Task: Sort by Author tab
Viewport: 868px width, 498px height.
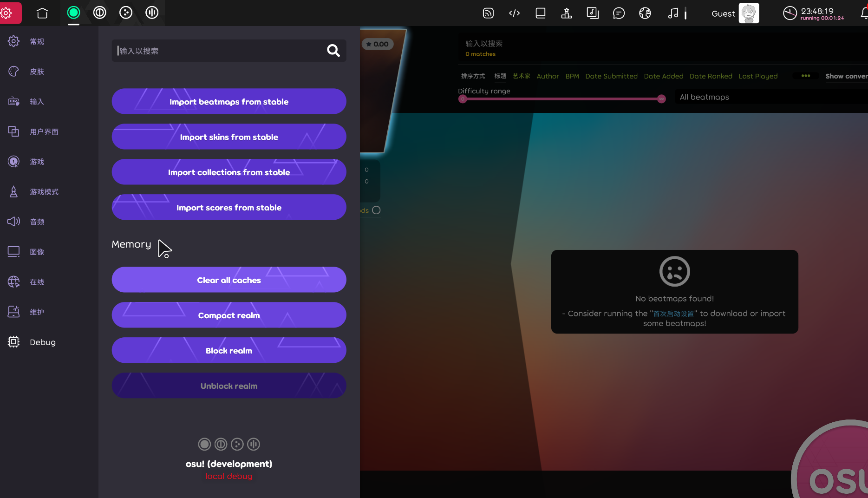Action: coord(548,76)
